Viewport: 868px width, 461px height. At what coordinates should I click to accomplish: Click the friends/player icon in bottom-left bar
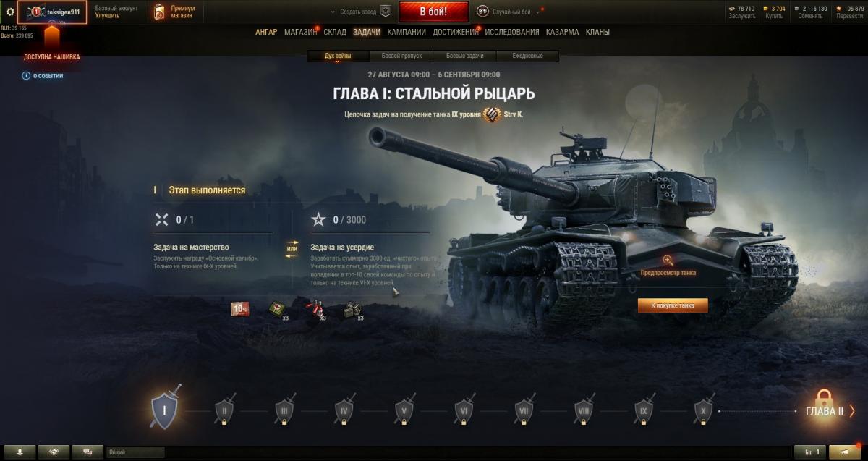click(x=20, y=452)
